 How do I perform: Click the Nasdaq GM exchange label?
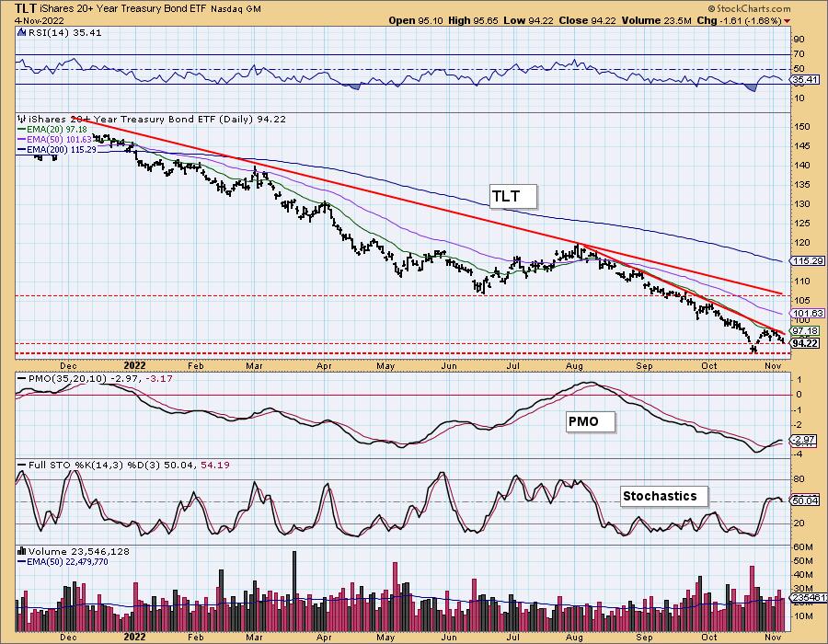pos(236,9)
